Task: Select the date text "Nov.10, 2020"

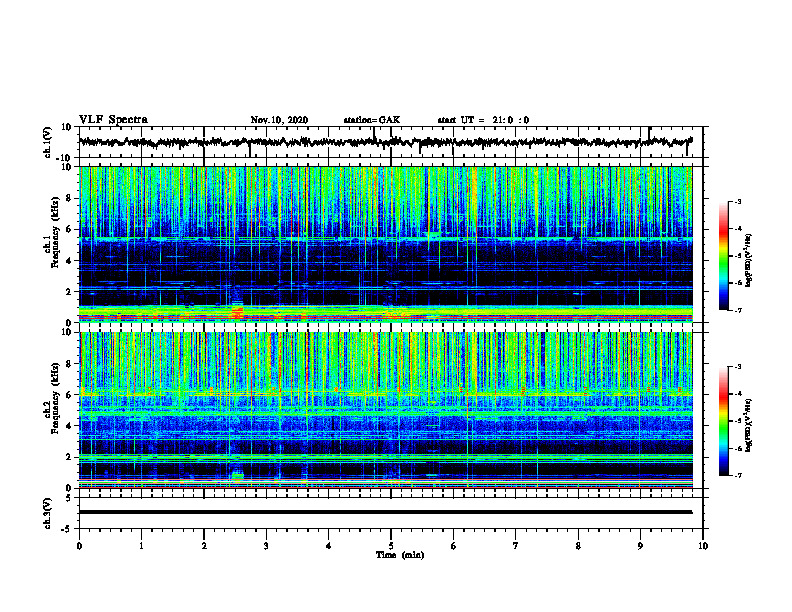Action: (279, 120)
